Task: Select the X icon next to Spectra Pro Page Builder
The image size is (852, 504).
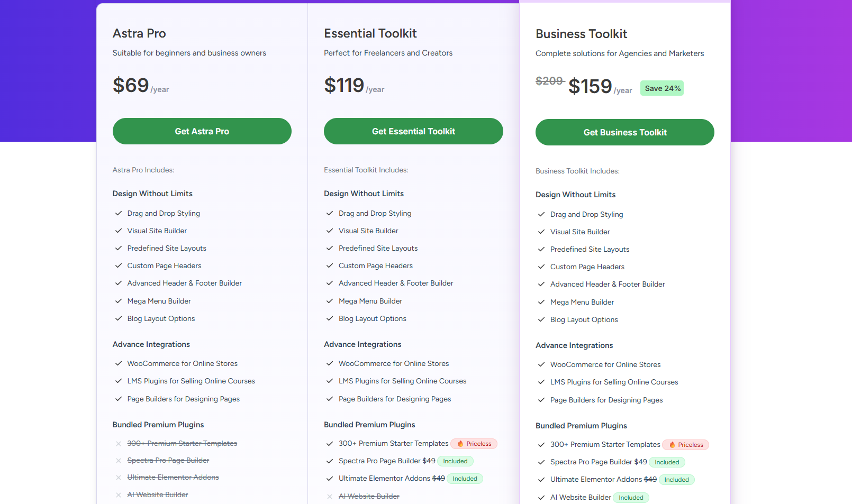Action: point(119,460)
